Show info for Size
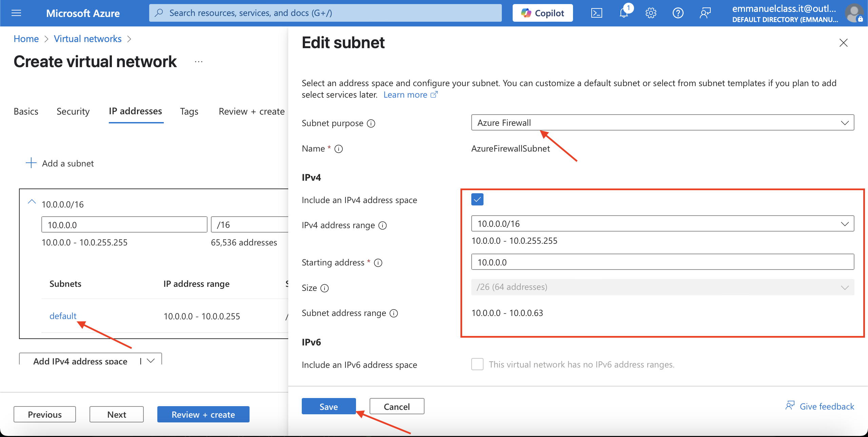Screen dimensions: 868x437 click(324, 288)
